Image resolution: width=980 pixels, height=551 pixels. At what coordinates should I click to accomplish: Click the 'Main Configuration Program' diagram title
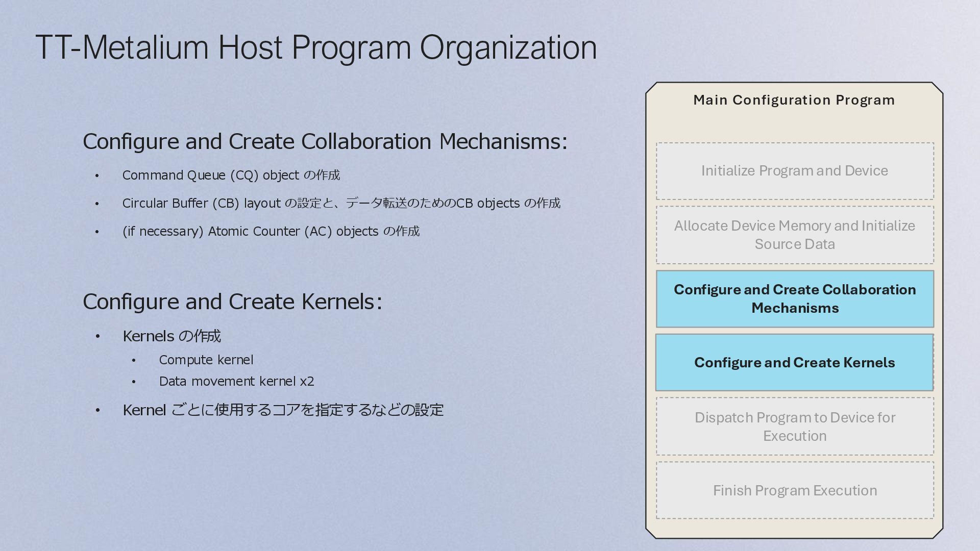794,100
